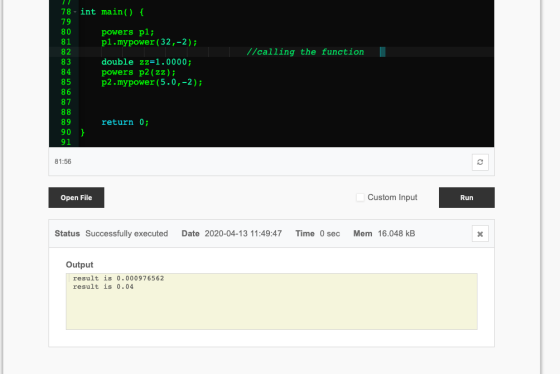Viewport: 560px width, 374px height.
Task: Click the 'Successfully executed' status text
Action: pos(127,234)
